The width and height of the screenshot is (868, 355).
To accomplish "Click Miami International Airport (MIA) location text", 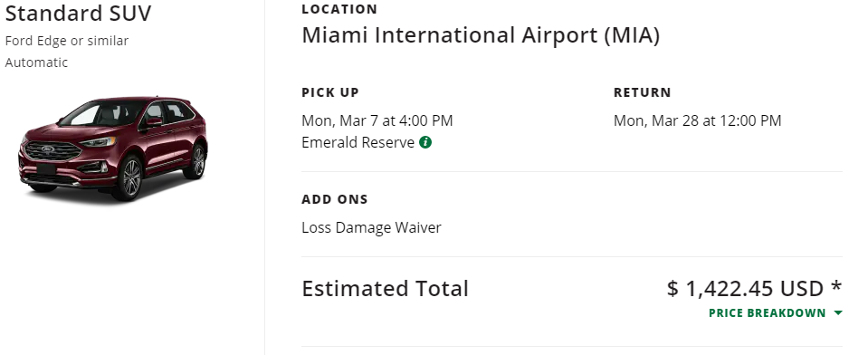I will [481, 35].
